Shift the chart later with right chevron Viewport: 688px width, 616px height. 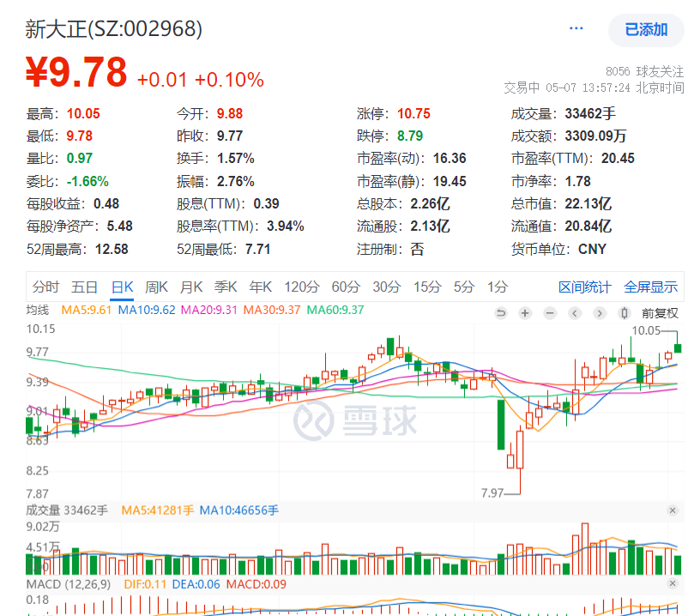click(600, 313)
